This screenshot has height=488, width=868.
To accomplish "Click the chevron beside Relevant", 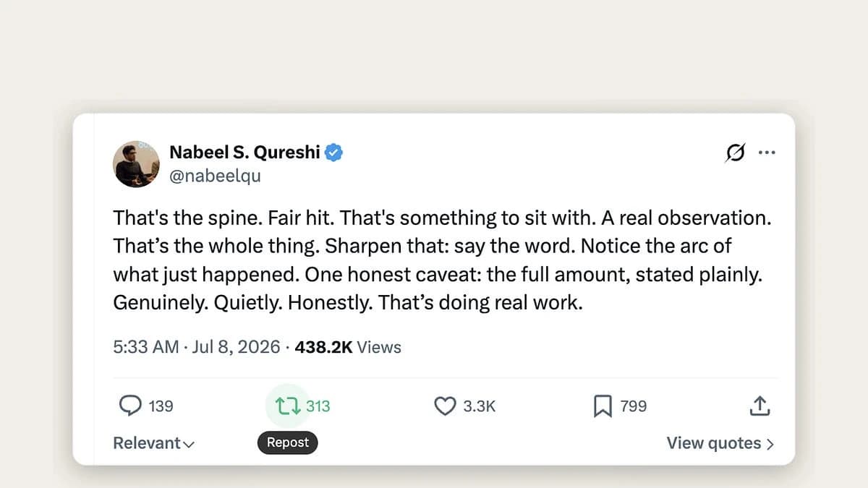I will click(x=189, y=445).
